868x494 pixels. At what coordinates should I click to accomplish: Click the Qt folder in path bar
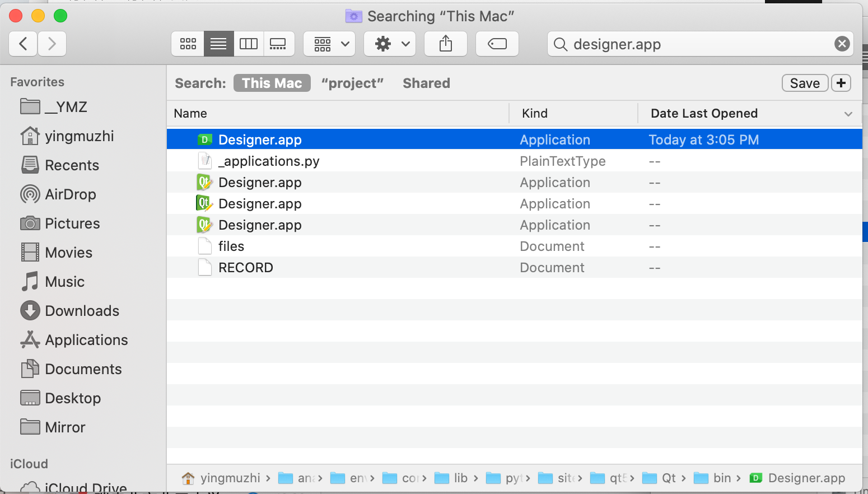(x=659, y=478)
